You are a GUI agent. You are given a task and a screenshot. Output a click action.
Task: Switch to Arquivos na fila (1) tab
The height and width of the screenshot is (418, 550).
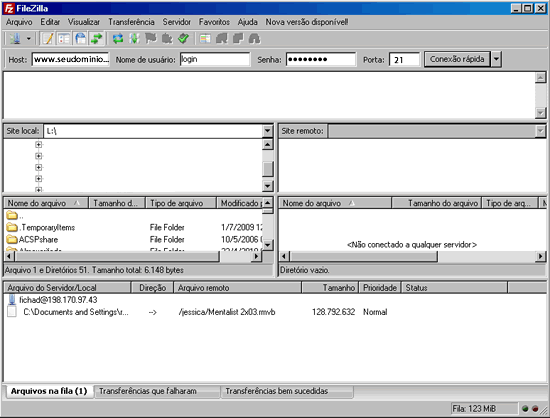pyautogui.click(x=49, y=391)
